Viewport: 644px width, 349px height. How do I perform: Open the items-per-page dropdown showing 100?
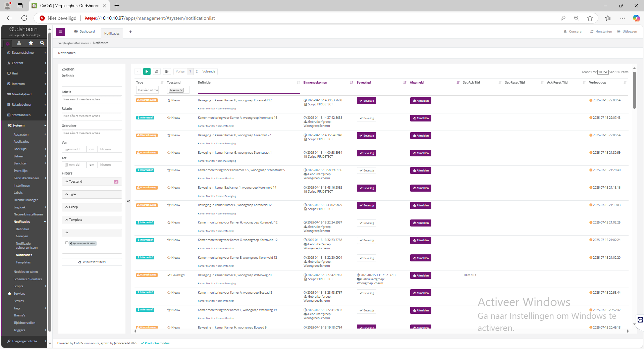(x=603, y=72)
